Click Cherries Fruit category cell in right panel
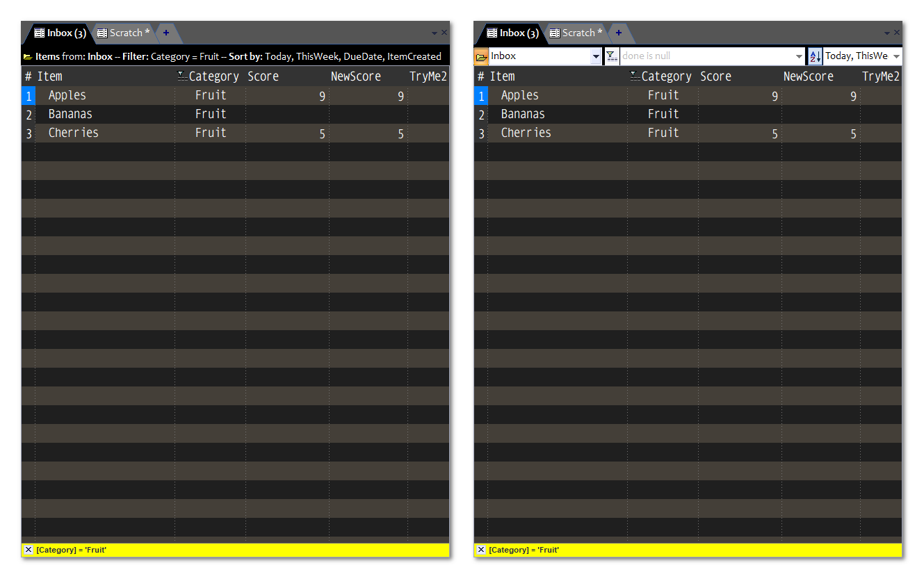 click(x=663, y=133)
